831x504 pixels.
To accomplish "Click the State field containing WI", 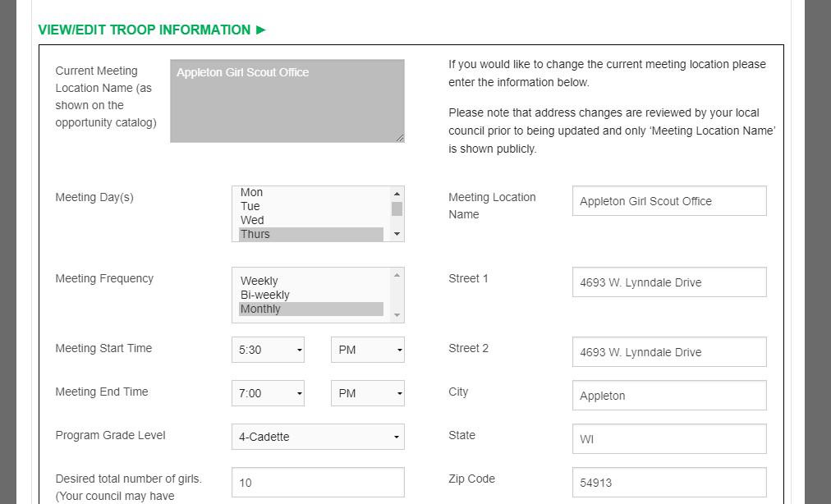I will tap(669, 439).
